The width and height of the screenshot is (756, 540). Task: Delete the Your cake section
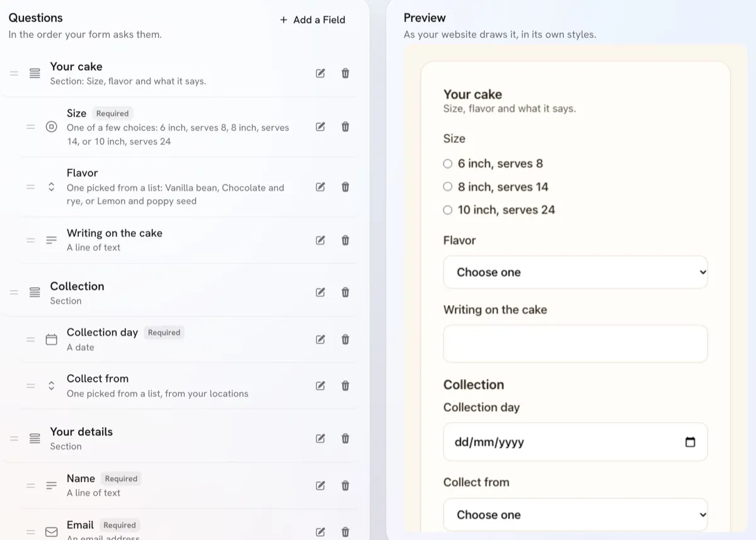[x=345, y=73]
